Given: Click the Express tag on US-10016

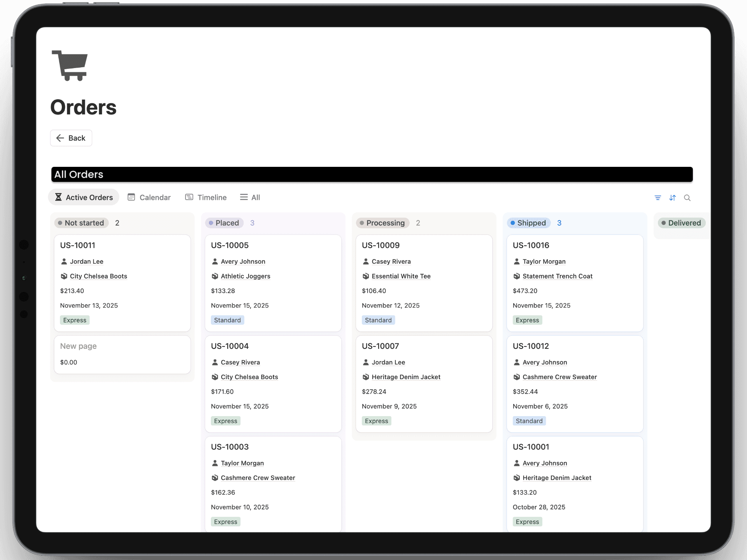Looking at the screenshot, I should click(x=527, y=320).
